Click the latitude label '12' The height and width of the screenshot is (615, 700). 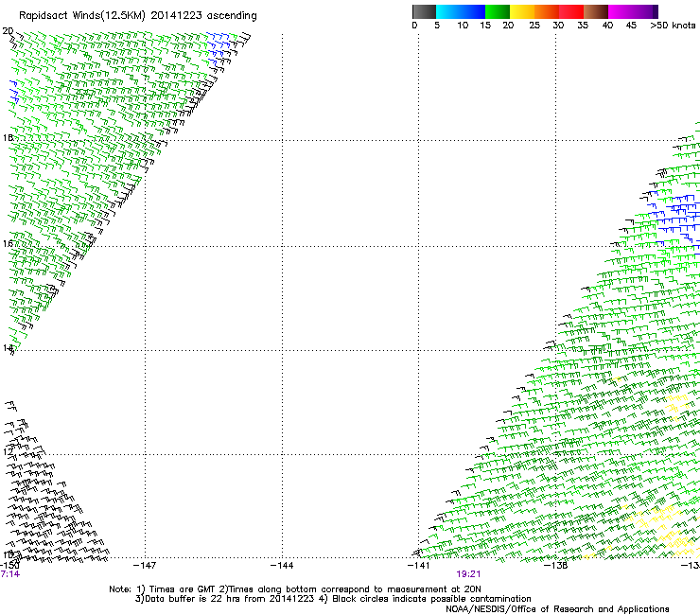pyautogui.click(x=8, y=452)
